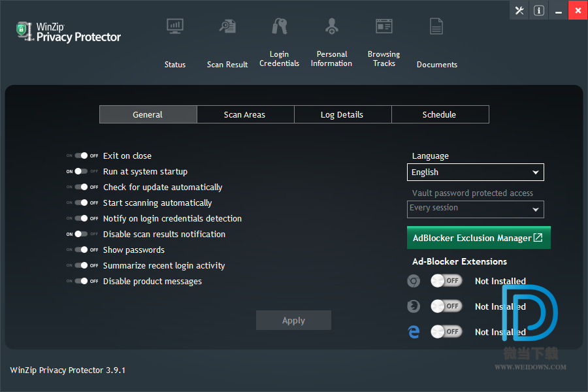The image size is (588, 392).
Task: Toggle Exit on close switch
Action: click(82, 155)
